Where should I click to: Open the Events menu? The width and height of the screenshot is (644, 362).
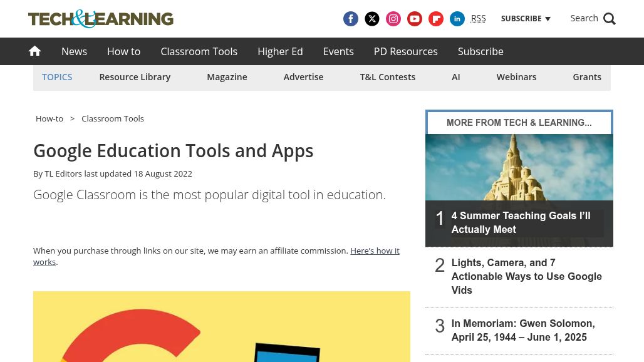[x=338, y=51]
